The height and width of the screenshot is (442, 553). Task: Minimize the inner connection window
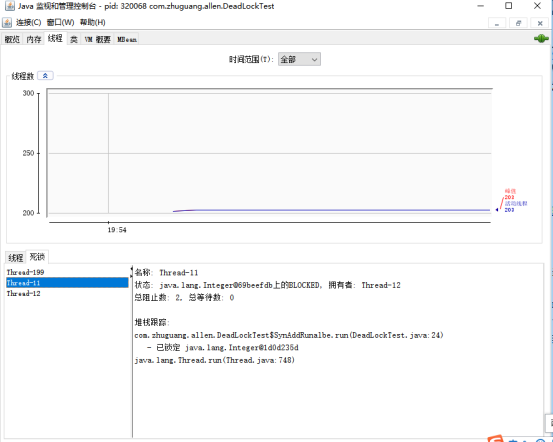497,23
